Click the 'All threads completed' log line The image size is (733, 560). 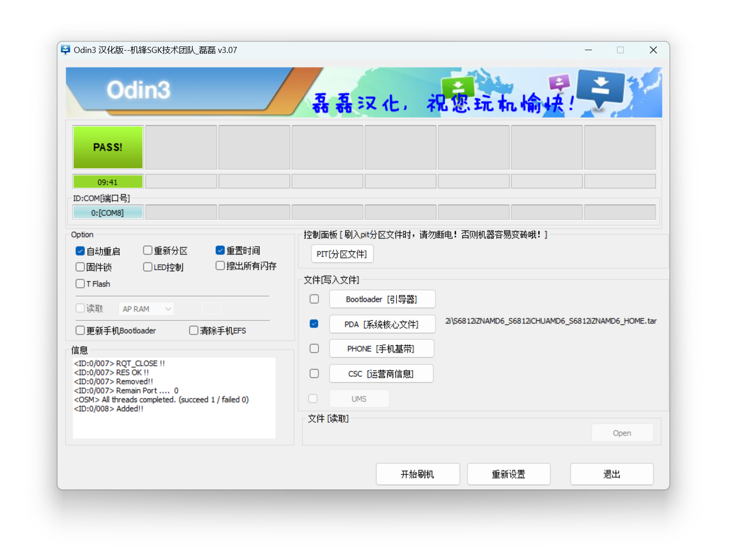161,399
